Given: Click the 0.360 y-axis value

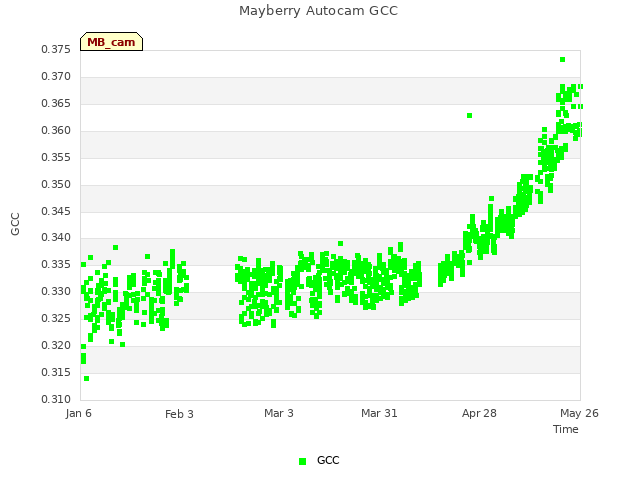Looking at the screenshot, I should [56, 130].
